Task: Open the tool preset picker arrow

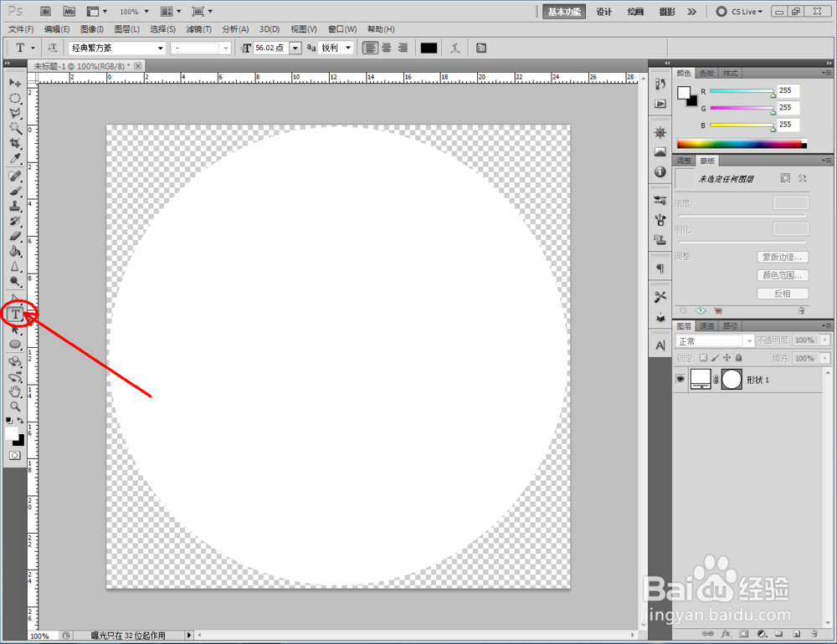Action: click(x=33, y=48)
